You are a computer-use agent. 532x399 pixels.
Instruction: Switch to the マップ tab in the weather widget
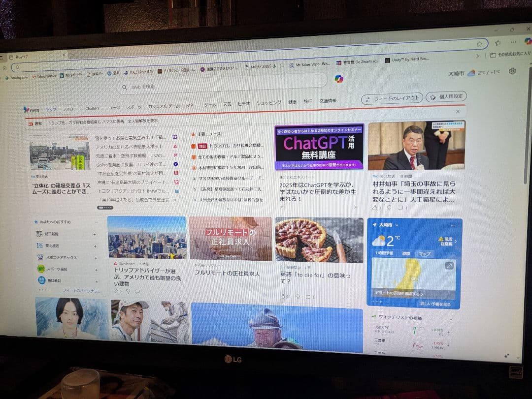426,253
